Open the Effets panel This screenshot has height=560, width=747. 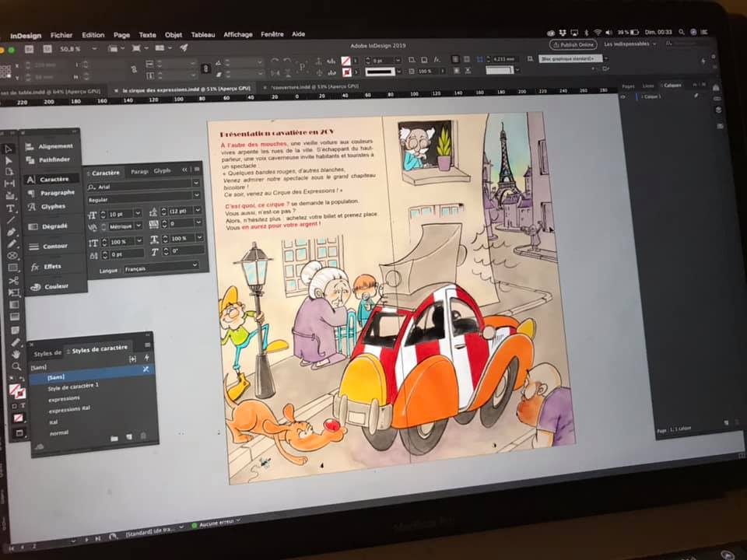point(46,267)
